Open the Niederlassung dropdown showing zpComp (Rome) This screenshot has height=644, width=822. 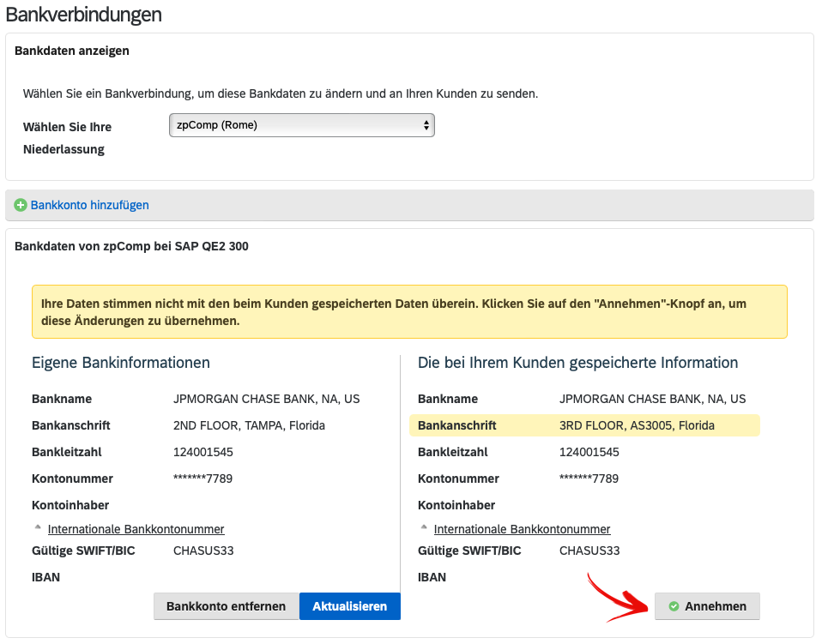click(302, 125)
